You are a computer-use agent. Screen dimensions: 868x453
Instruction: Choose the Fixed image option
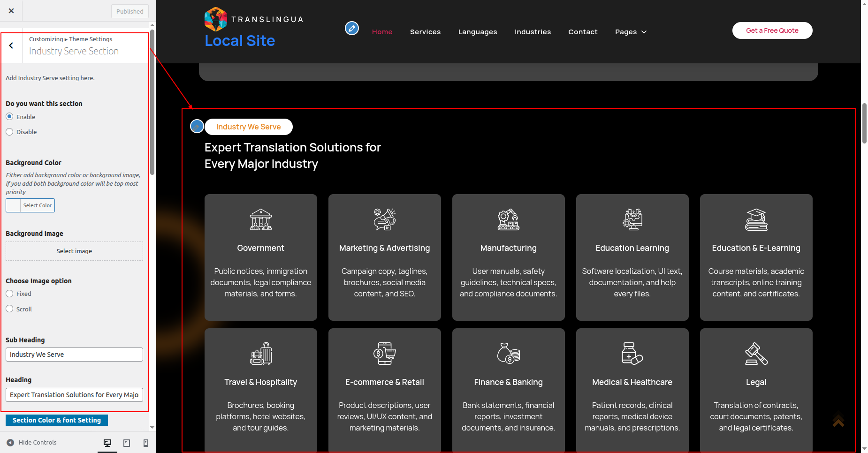(x=9, y=294)
